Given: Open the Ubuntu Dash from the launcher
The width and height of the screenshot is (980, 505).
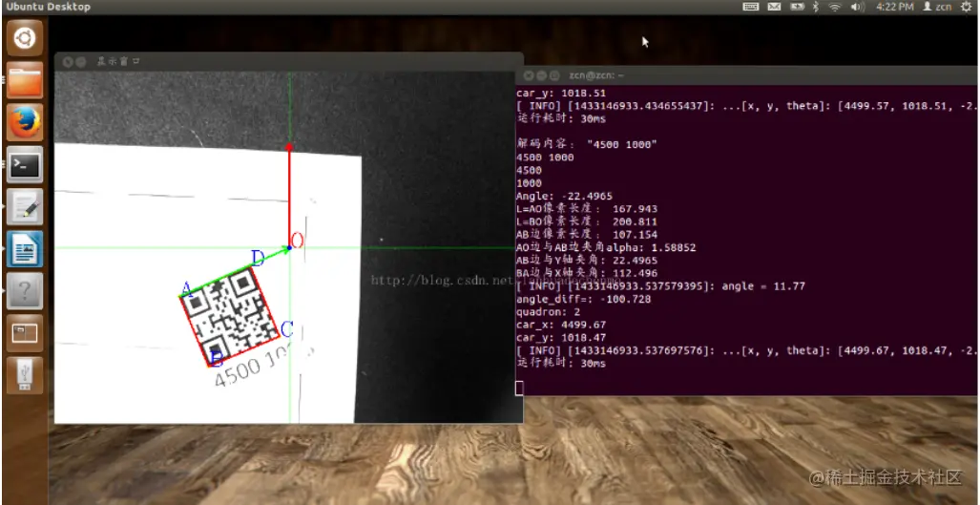Looking at the screenshot, I should click(x=25, y=37).
